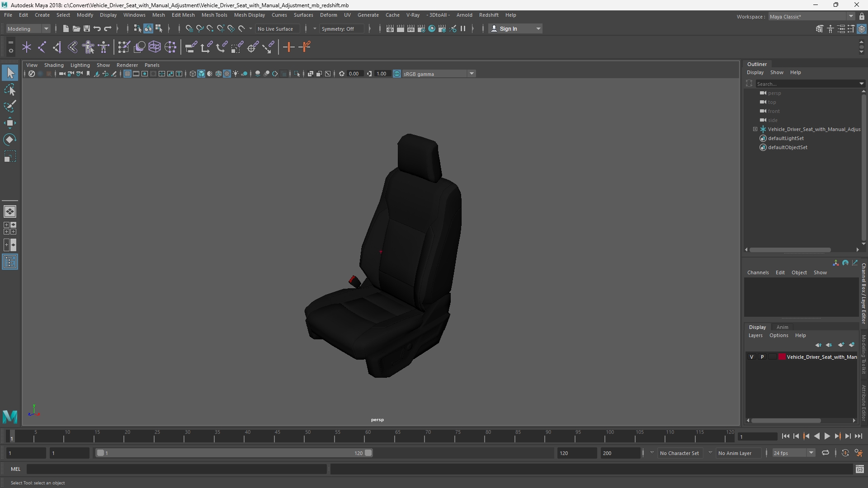Toggle use all lights in viewport

click(x=236, y=74)
